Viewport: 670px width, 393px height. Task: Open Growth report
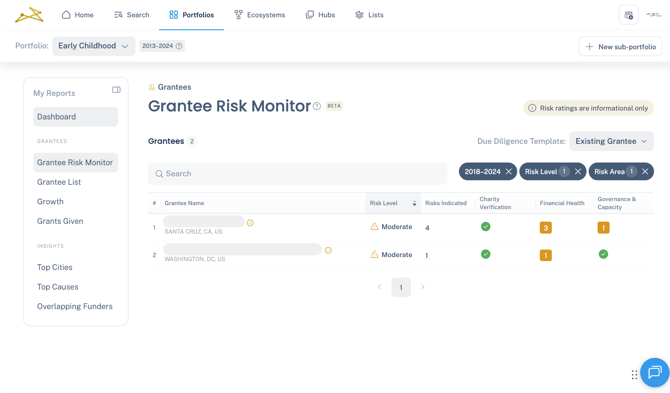pyautogui.click(x=50, y=202)
